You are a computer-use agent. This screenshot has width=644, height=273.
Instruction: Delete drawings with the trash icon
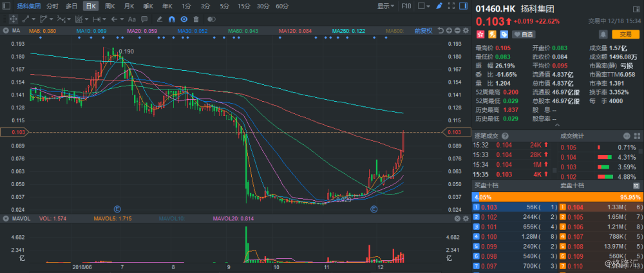[x=196, y=19]
